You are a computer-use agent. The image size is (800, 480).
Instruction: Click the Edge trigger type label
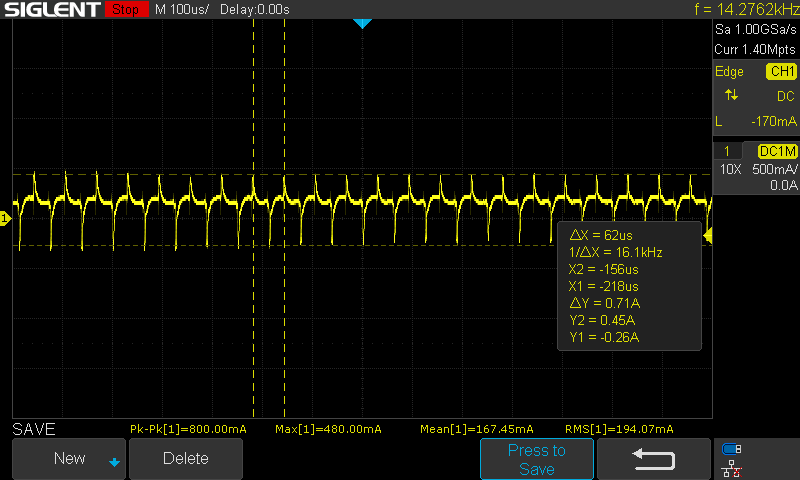(729, 72)
